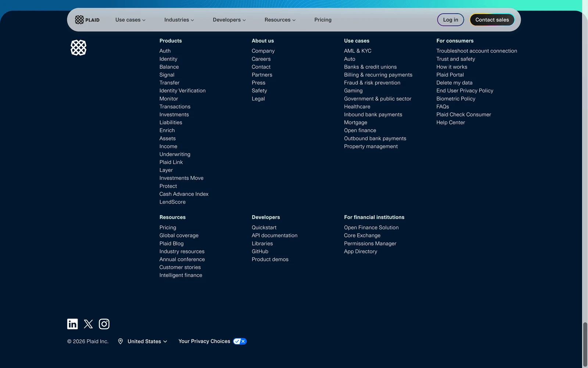Open the Cash Advance Index link

coord(184,194)
